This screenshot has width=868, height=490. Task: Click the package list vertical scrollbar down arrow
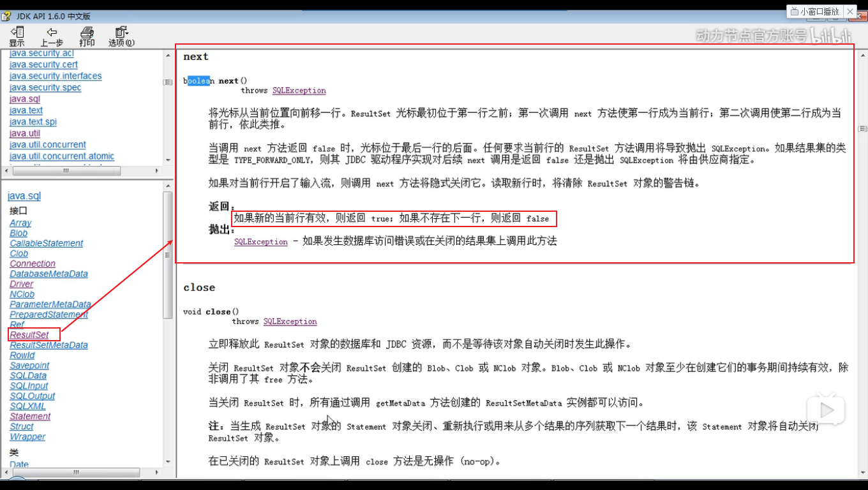168,161
